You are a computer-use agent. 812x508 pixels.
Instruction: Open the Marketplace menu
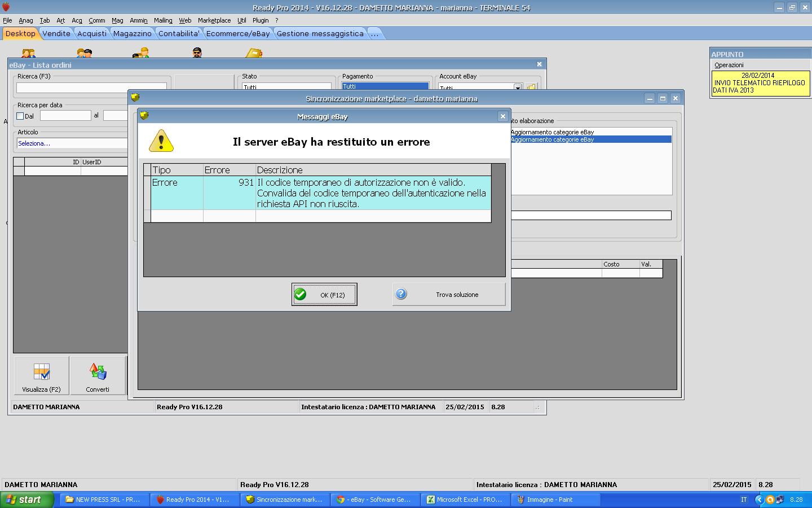tap(214, 20)
